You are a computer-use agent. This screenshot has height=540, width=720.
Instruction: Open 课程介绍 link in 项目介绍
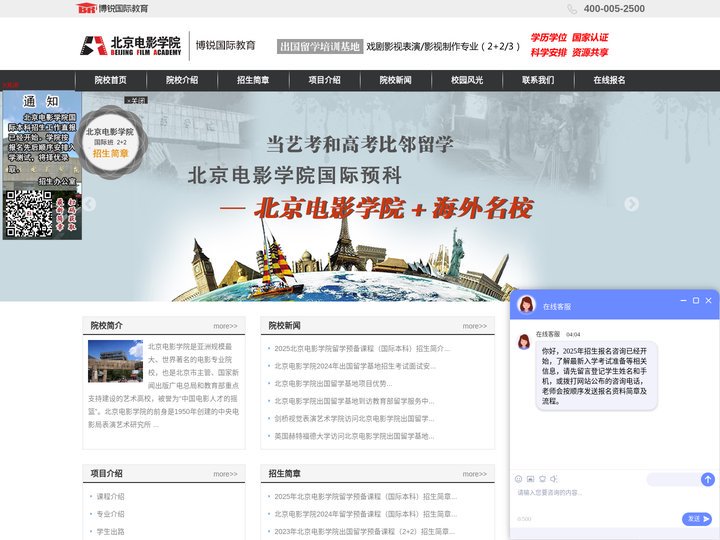pos(110,496)
